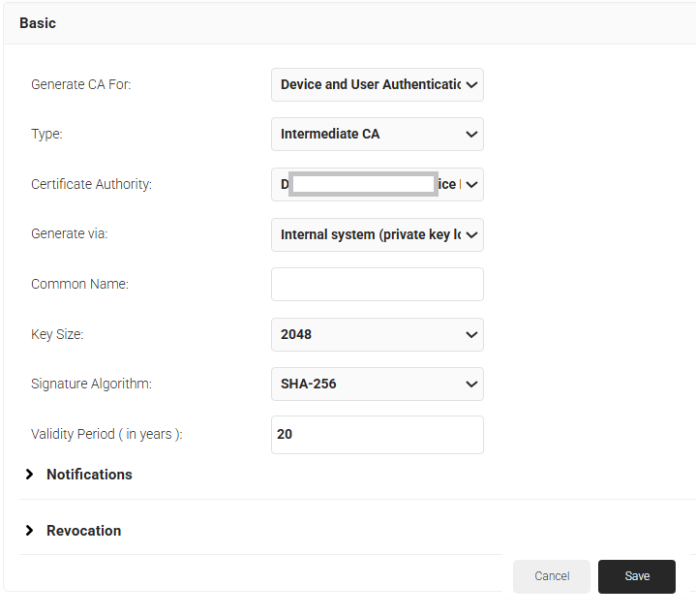Click the "Common Name:" label
The height and width of the screenshot is (616, 696).
point(79,285)
